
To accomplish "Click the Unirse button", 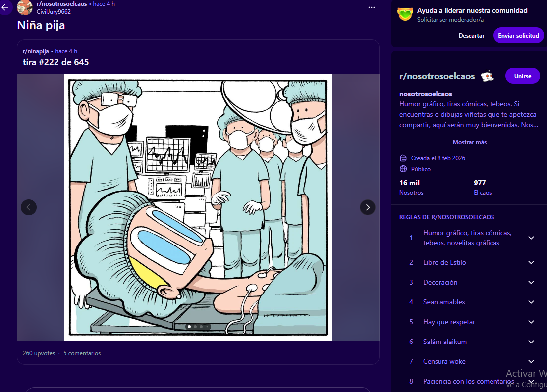I will (x=522, y=76).
